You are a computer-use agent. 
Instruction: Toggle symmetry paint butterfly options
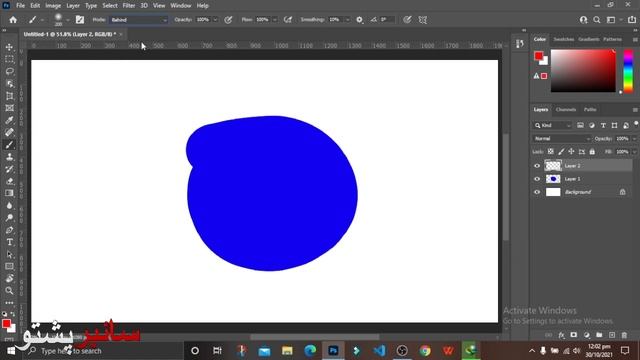pos(422,20)
